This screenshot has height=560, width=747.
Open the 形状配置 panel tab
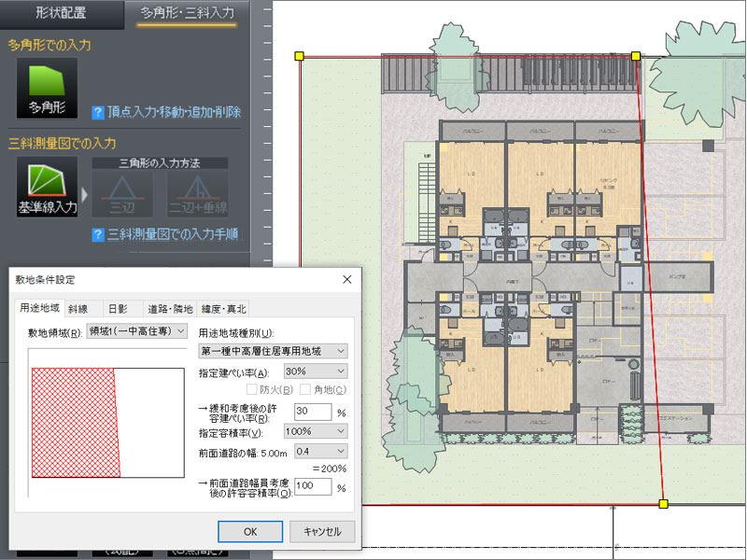[62, 14]
